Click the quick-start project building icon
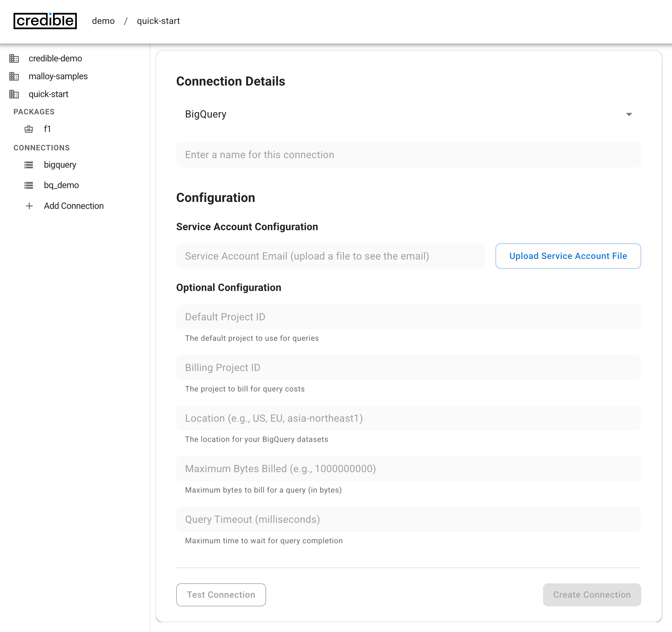672x632 pixels. pyautogui.click(x=14, y=94)
